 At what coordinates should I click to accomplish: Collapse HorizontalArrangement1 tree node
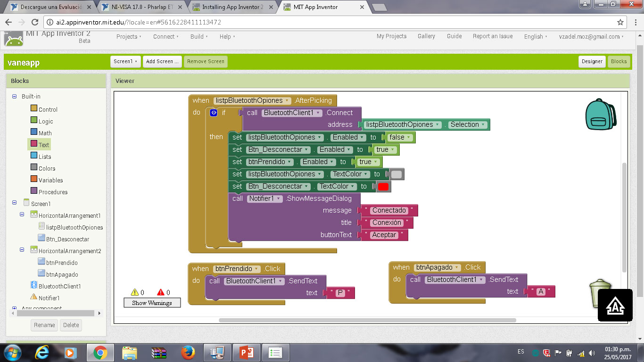pyautogui.click(x=22, y=214)
